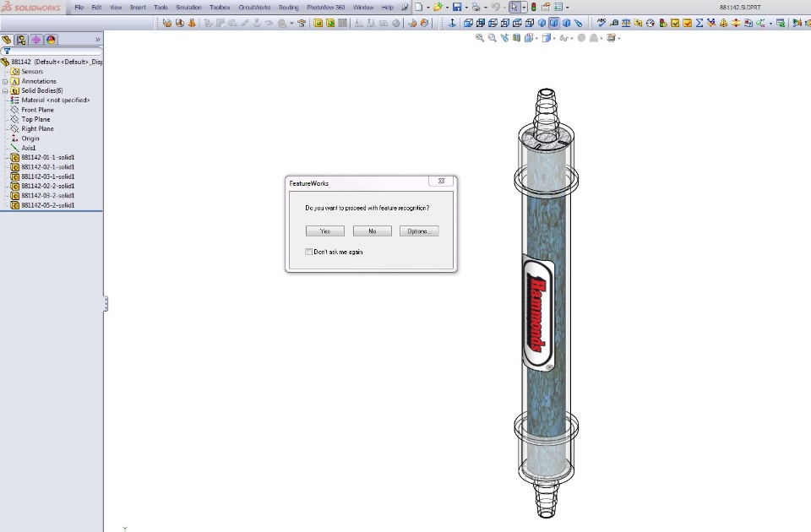Click the Rebuild traffic light icon
This screenshot has width=811, height=532.
click(533, 8)
